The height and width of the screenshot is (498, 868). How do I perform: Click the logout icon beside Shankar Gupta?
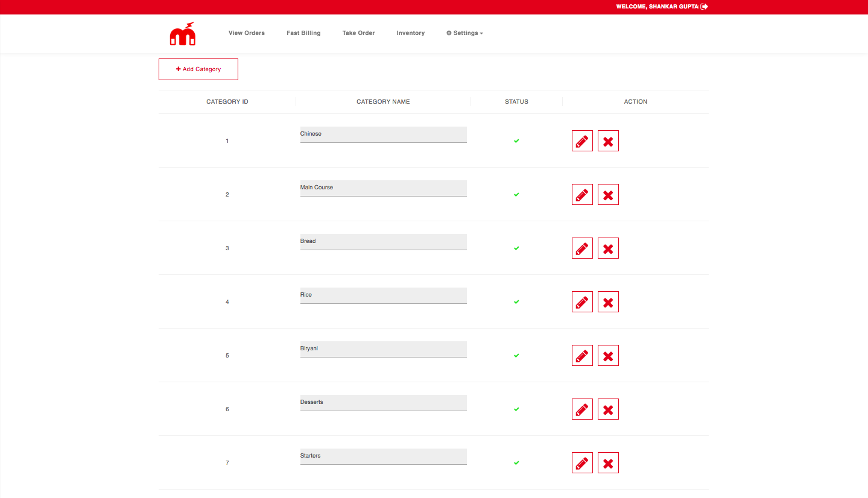[x=704, y=7]
